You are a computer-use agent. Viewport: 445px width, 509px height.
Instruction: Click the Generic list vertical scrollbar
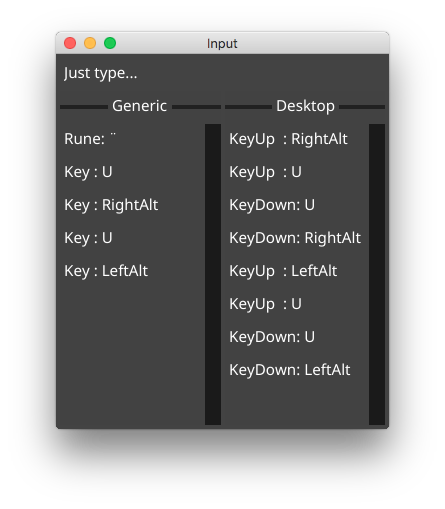pyautogui.click(x=213, y=274)
